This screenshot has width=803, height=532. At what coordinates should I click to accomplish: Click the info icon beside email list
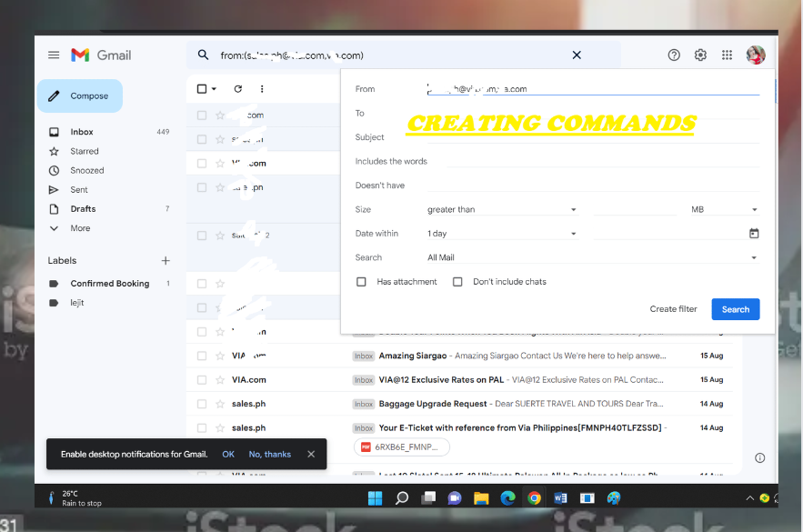point(760,457)
